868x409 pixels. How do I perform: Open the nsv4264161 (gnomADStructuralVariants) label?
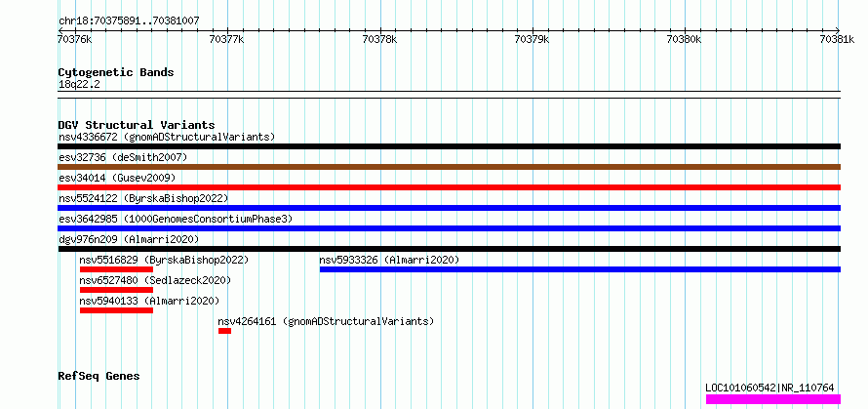coord(326,321)
